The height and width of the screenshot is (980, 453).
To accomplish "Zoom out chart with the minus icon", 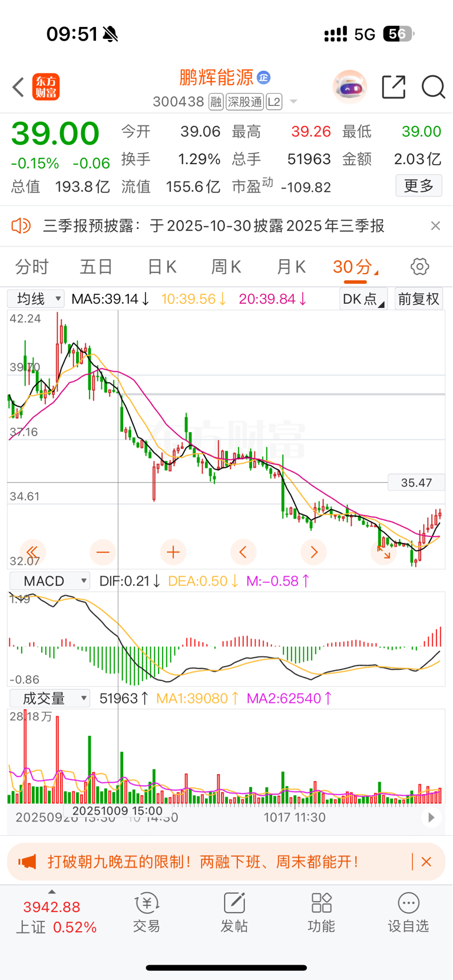I will click(x=102, y=552).
